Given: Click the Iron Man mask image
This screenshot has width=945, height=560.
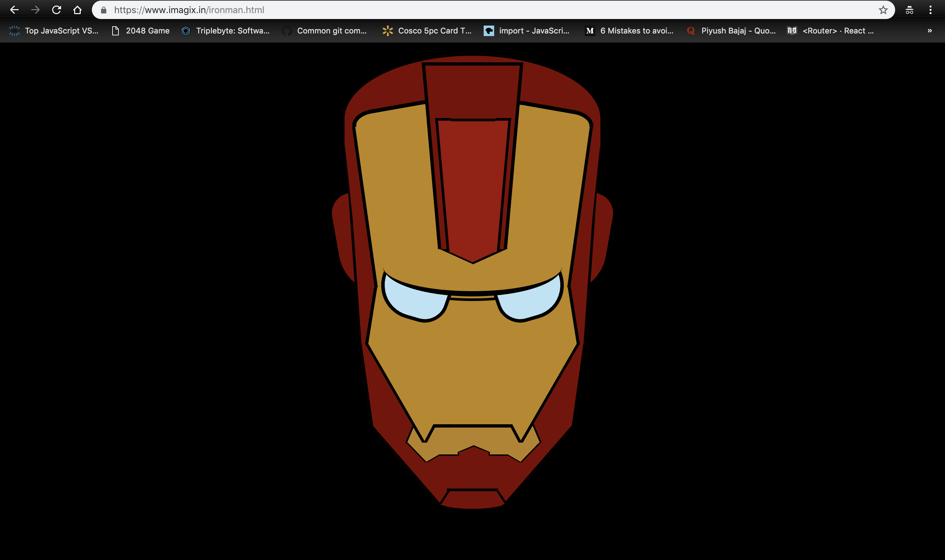Looking at the screenshot, I should click(472, 282).
